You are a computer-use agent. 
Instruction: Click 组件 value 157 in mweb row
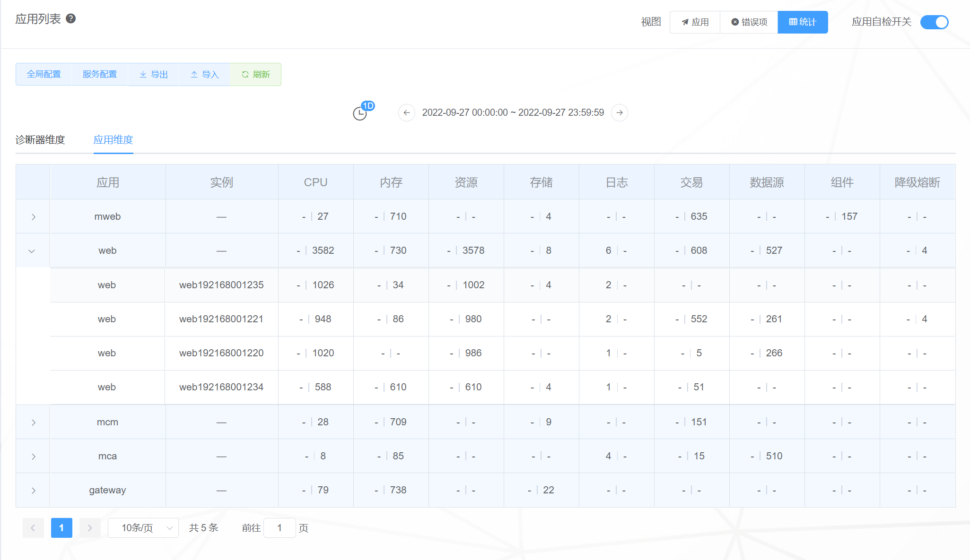tap(849, 216)
